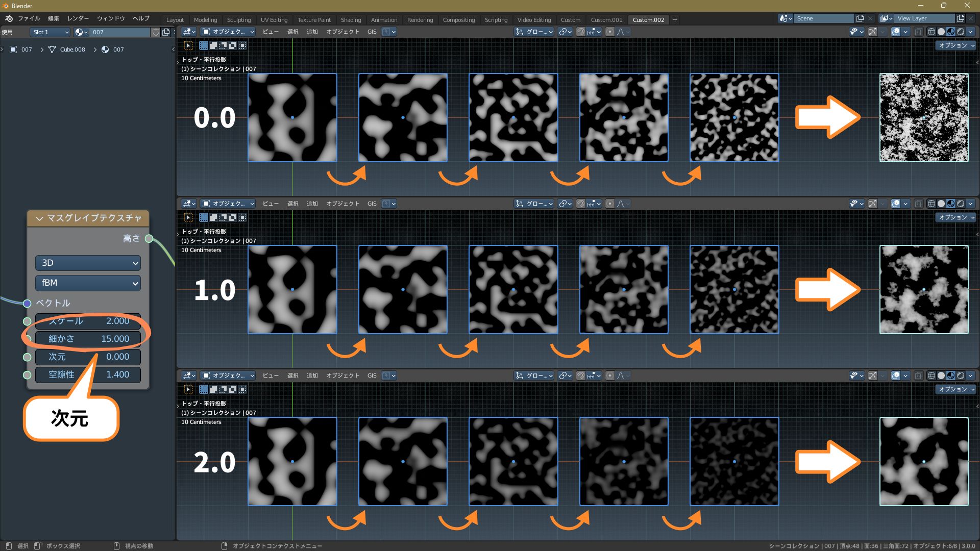980x551 pixels.
Task: Duplicate material 007 with the copy icon
Action: click(x=166, y=32)
